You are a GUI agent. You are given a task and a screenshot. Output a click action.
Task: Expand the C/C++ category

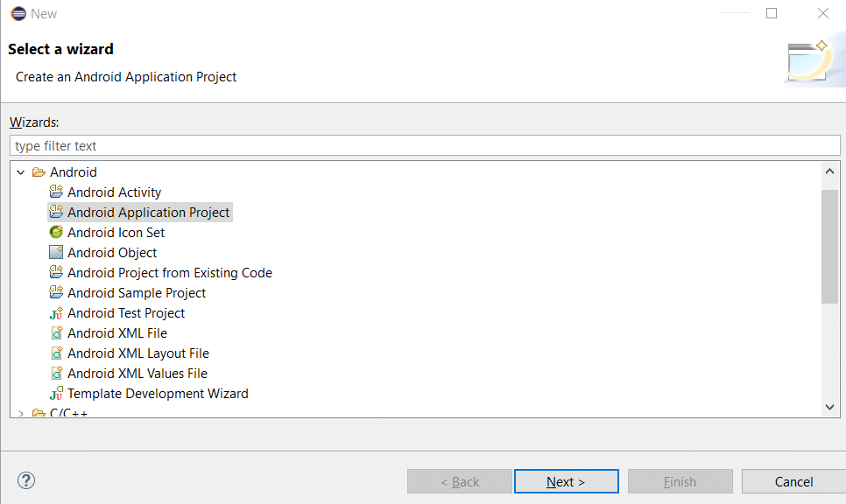tap(21, 414)
